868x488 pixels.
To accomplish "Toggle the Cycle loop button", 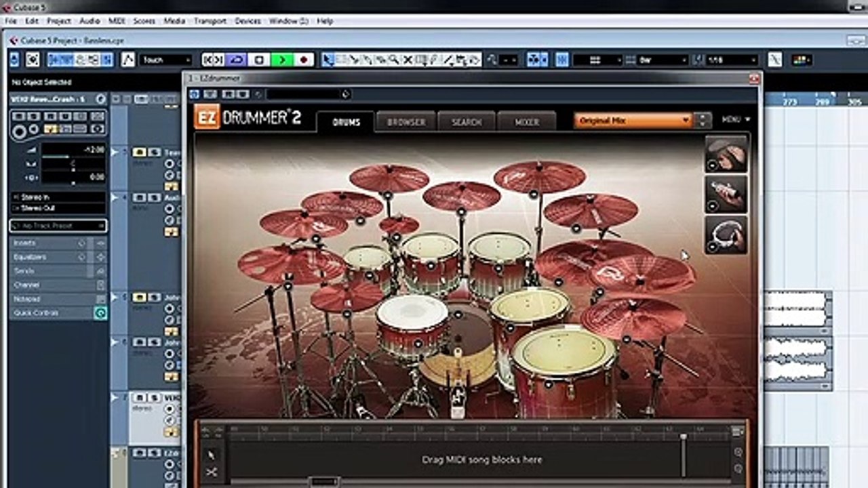I will (236, 60).
